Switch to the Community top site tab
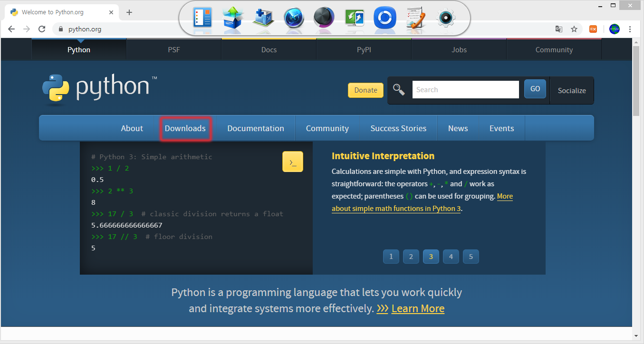 554,49
